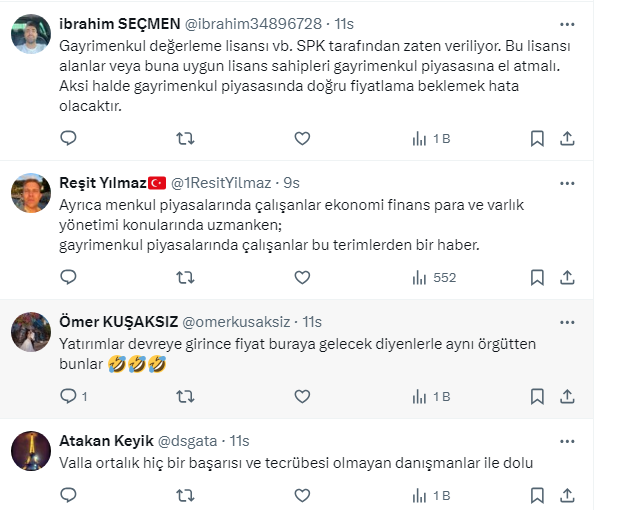Click Atakan Keyik's profile avatar
The height and width of the screenshot is (510, 623).
point(31,451)
